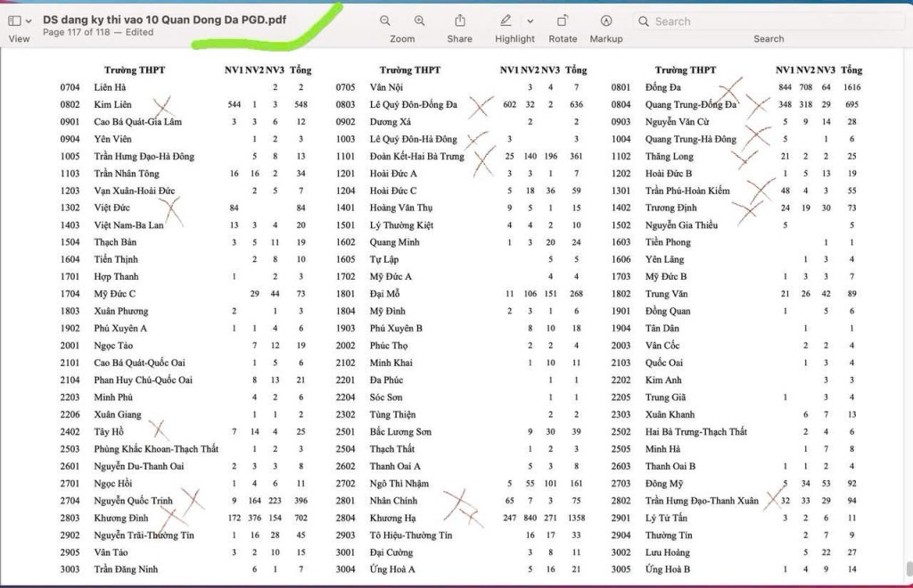
Task: Select 'Quang Trung-Đống Đa' school name
Action: [691, 105]
